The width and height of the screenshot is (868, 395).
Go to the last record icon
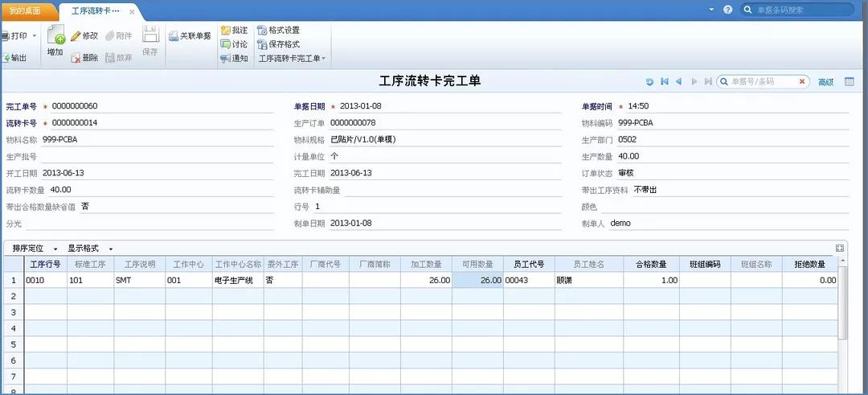707,82
